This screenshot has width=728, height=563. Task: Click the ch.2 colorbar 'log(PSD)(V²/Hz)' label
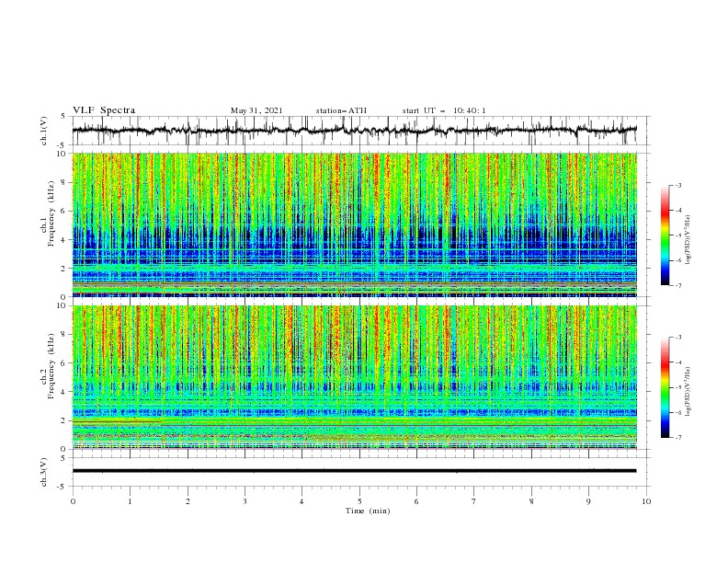[x=688, y=392]
